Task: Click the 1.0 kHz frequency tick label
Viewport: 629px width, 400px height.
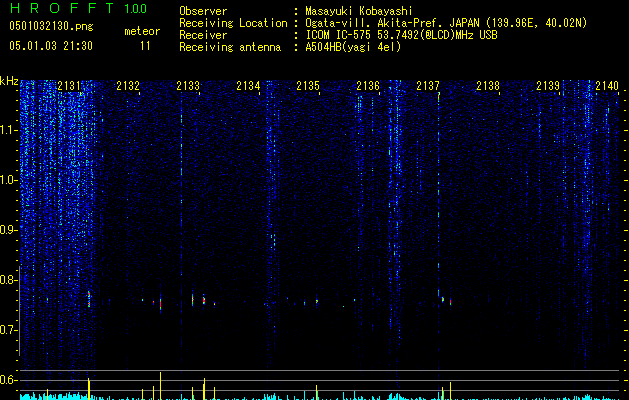Action: [x=8, y=180]
